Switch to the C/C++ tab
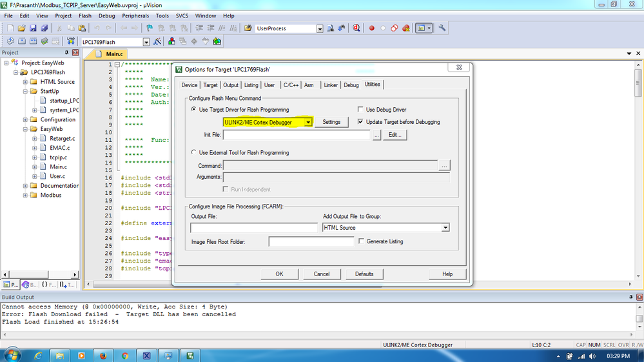 [291, 85]
